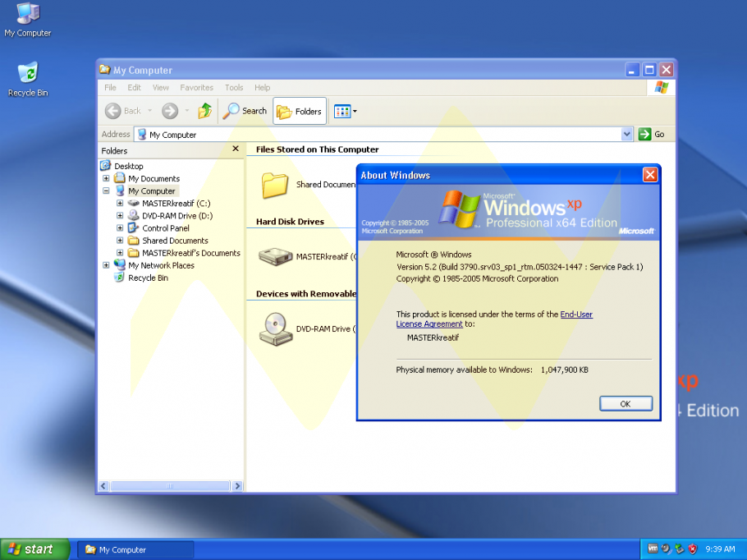Open the Start menu
The height and width of the screenshot is (560, 747).
coord(34,549)
